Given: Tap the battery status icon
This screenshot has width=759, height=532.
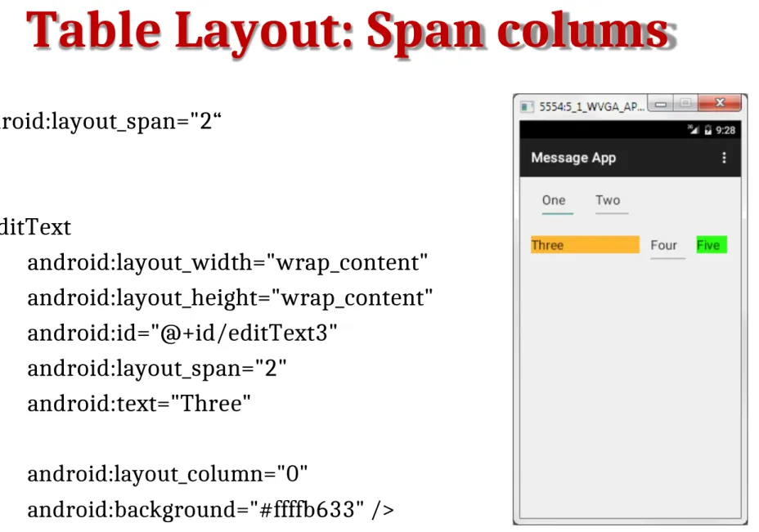Looking at the screenshot, I should point(707,130).
